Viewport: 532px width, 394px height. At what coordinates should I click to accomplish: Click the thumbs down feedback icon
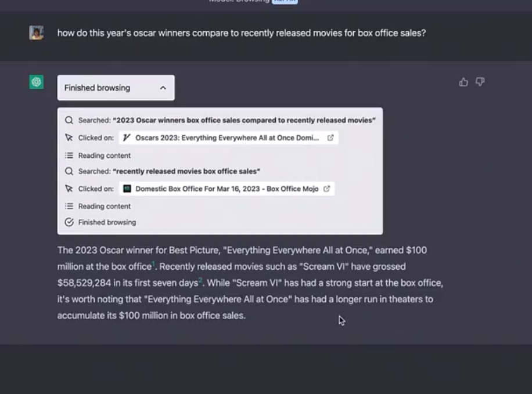click(x=480, y=82)
